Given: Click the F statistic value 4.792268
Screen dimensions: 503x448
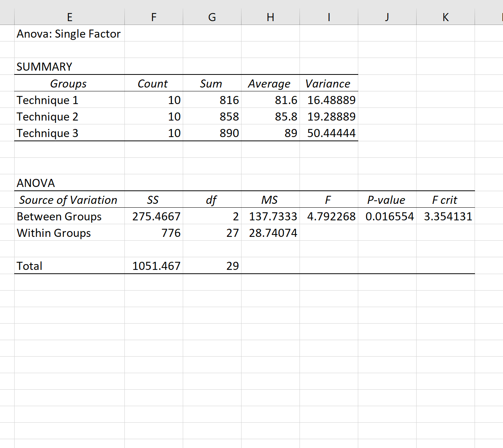Looking at the screenshot, I should coord(329,216).
